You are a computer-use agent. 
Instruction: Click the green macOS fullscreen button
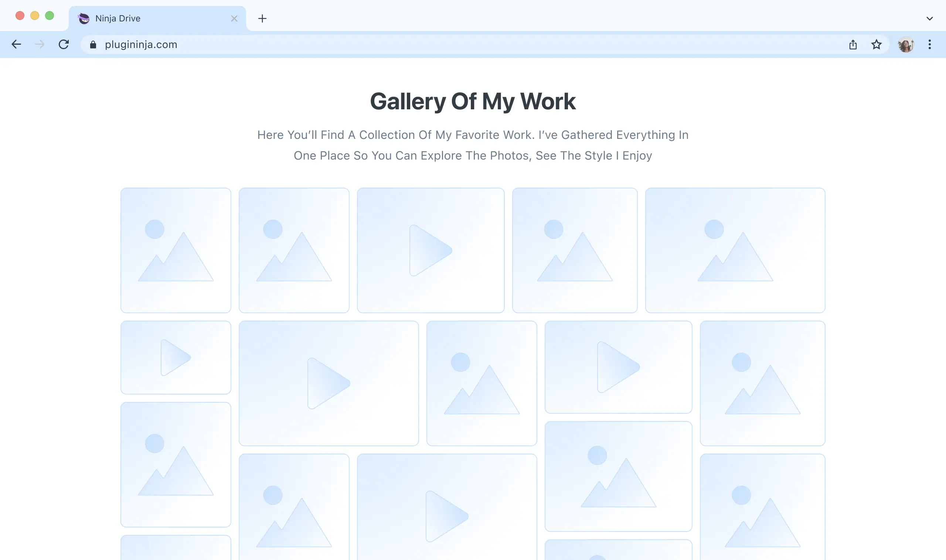click(50, 16)
